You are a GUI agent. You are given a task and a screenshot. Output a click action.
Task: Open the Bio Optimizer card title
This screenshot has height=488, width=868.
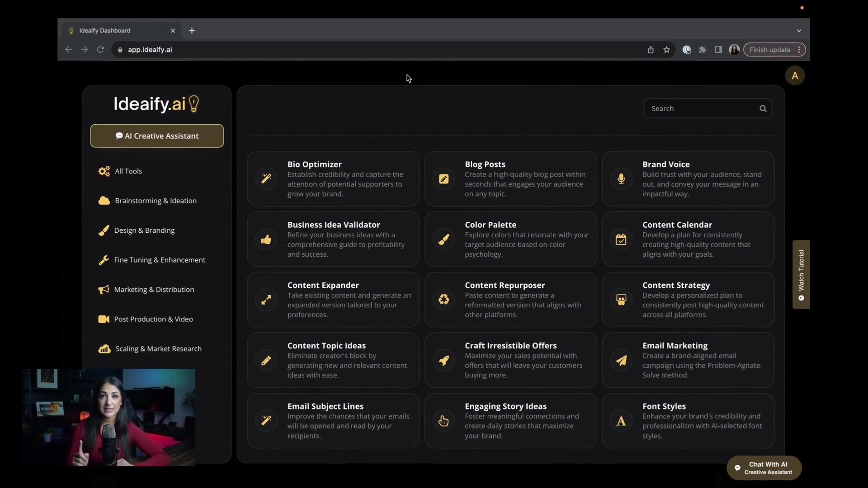[315, 164]
